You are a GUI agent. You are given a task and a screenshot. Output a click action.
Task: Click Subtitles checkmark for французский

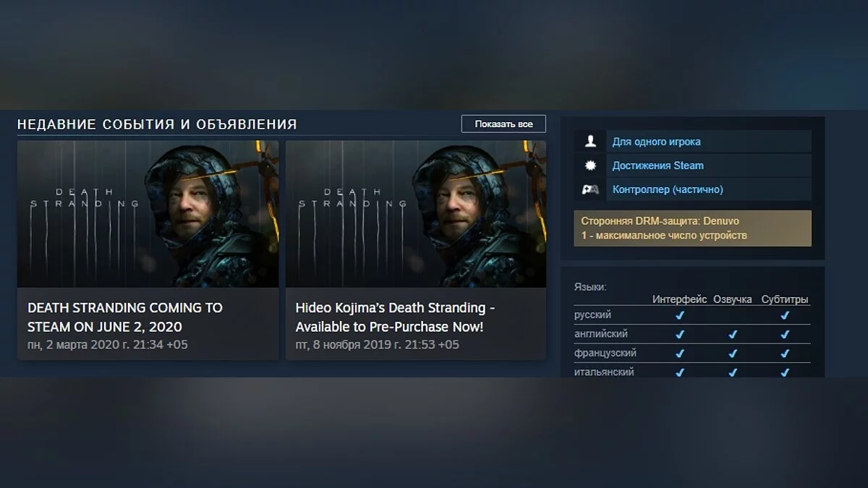[x=785, y=354]
